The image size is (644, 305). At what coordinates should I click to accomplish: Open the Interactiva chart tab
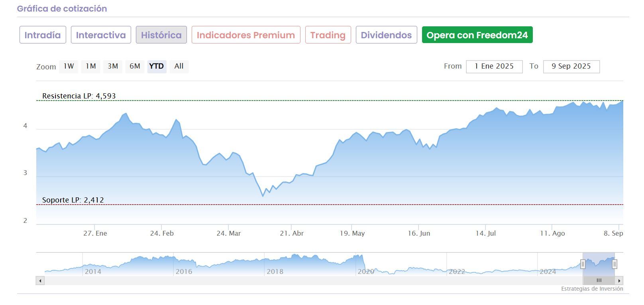101,35
